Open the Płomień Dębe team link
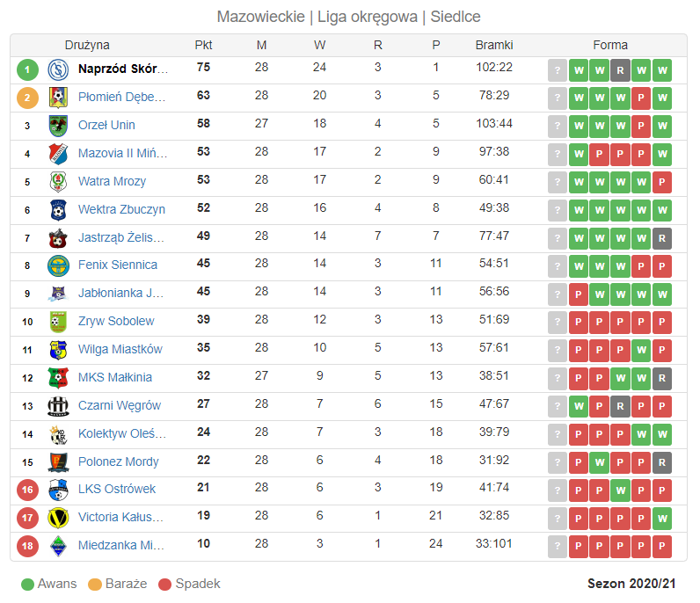Screen dimensions: 700x603 (x=121, y=97)
